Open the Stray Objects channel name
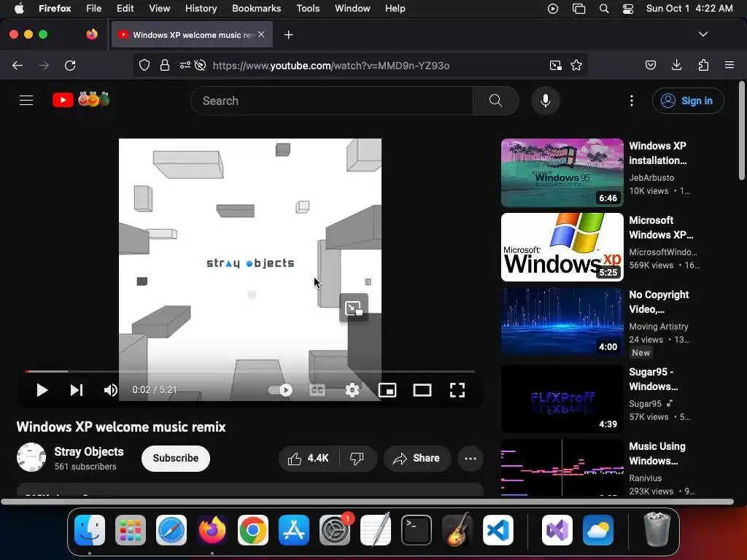Image resolution: width=747 pixels, height=560 pixels. (89, 452)
